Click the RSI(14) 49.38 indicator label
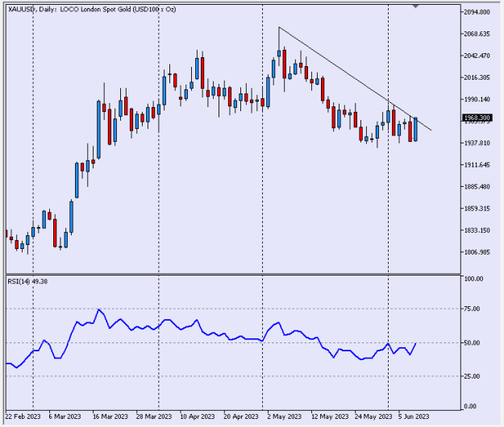The height and width of the screenshot is (427, 504). 27,281
